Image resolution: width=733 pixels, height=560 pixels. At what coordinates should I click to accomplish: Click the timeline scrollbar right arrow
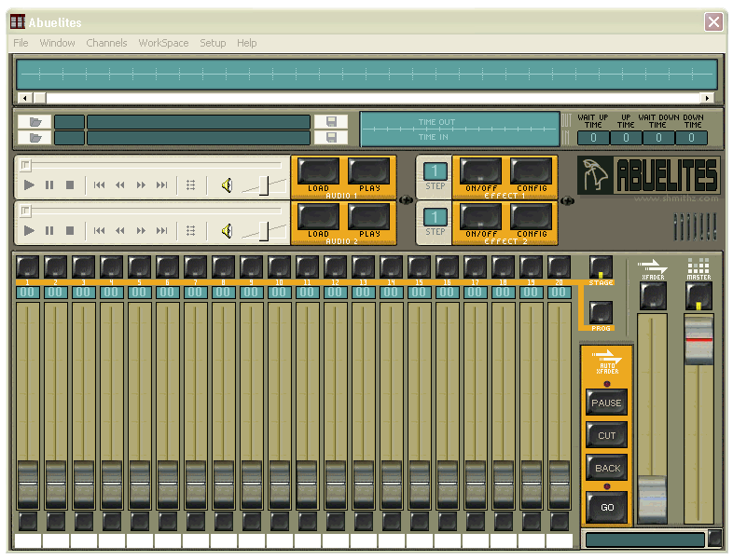pyautogui.click(x=707, y=98)
